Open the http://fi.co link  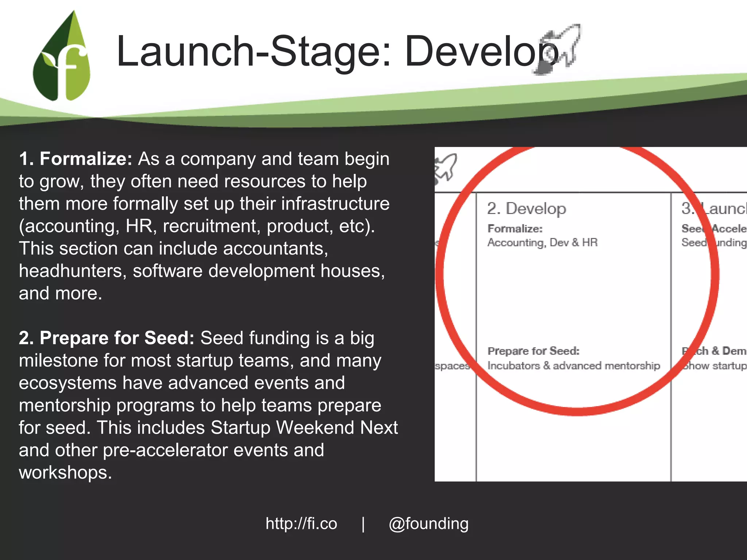[301, 524]
